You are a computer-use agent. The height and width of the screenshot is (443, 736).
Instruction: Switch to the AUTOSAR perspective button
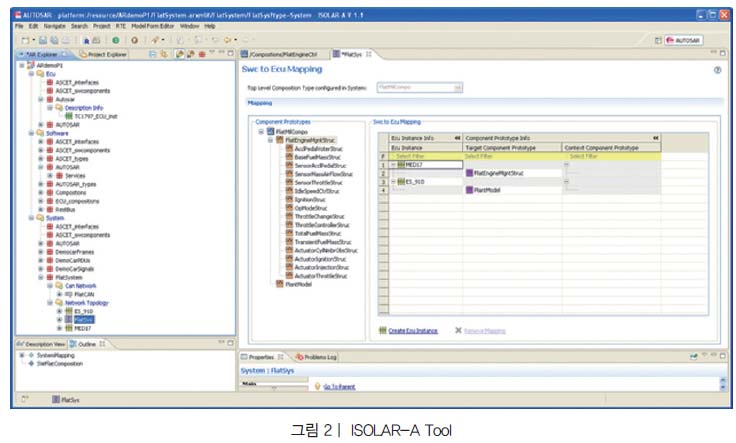click(x=683, y=40)
